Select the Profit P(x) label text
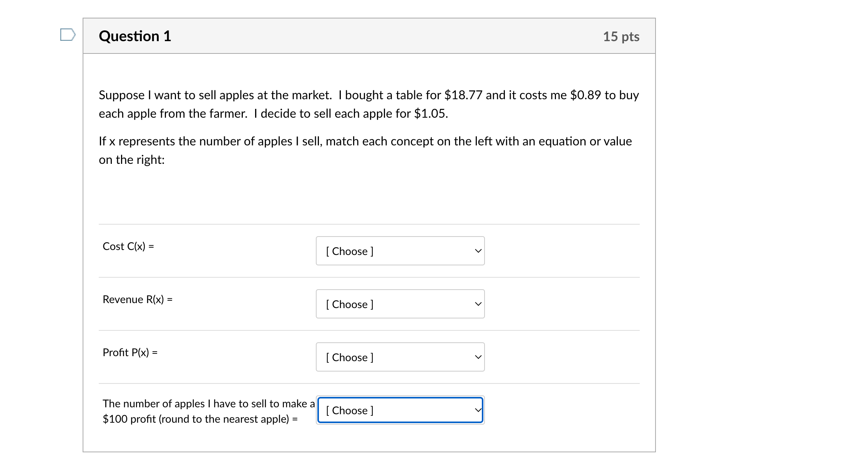This screenshot has width=868, height=465. click(x=131, y=353)
